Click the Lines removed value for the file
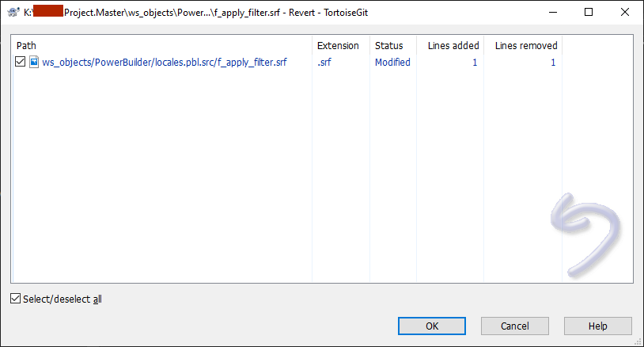 [553, 62]
